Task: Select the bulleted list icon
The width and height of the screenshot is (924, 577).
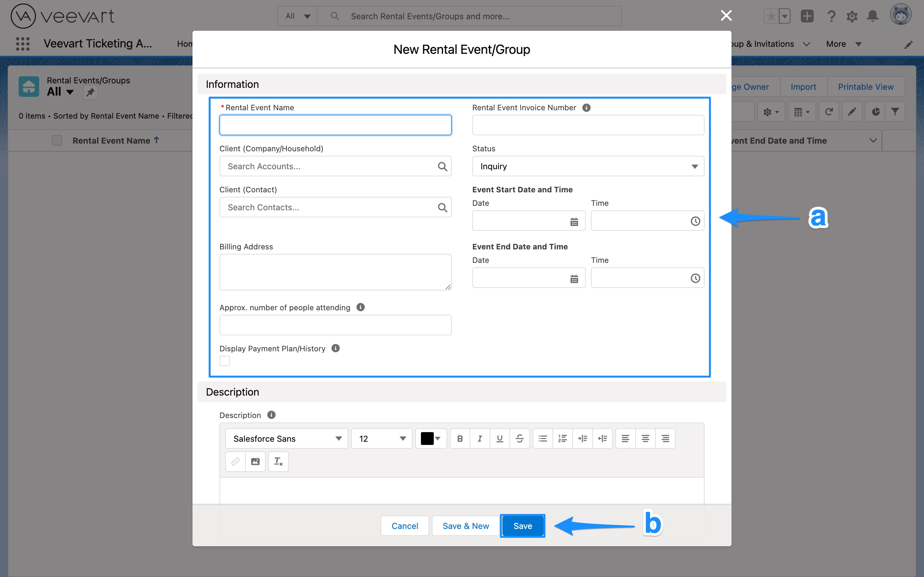Action: (x=542, y=438)
